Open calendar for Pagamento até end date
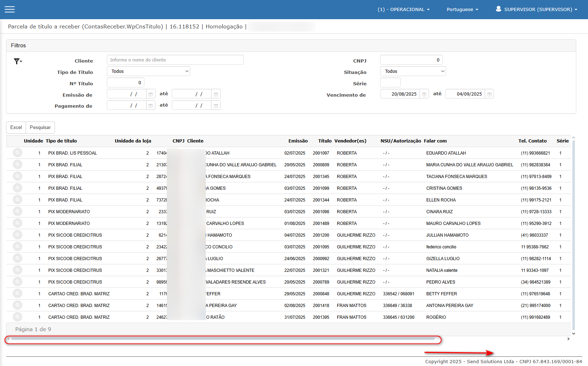Screen dimensions: 588x366 click(x=216, y=106)
